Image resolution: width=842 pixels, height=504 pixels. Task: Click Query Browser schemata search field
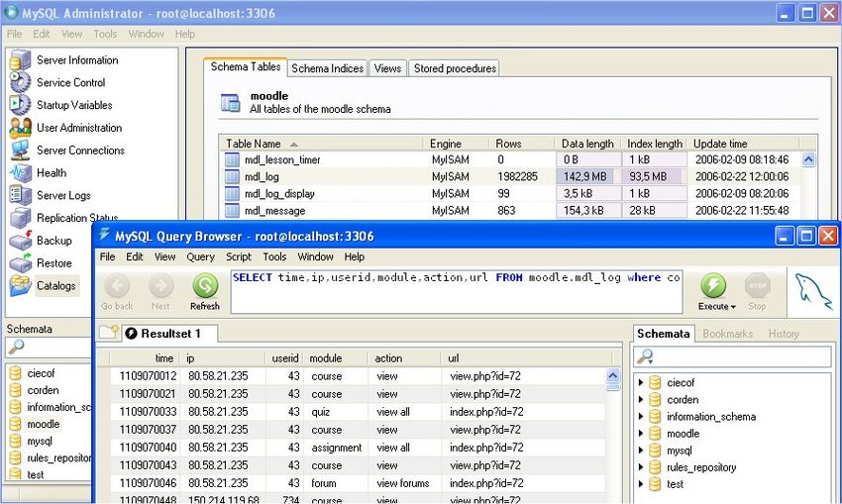click(x=733, y=356)
